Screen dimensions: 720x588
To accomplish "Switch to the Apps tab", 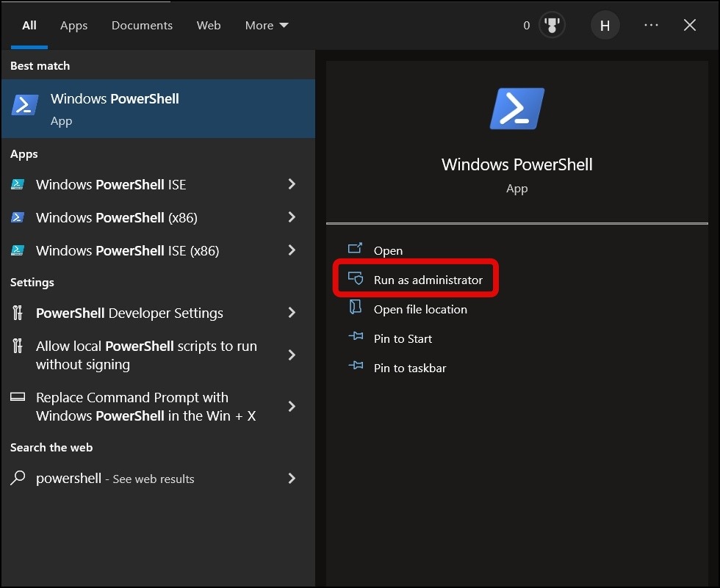I will tap(73, 26).
